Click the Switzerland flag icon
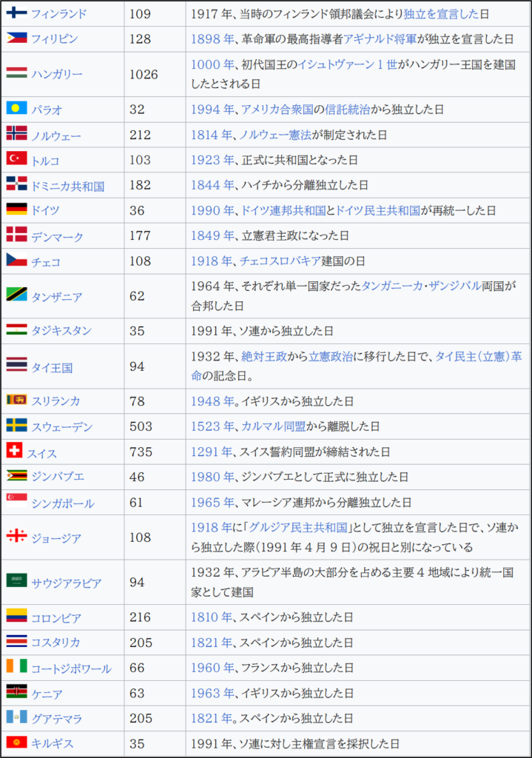Image resolution: width=532 pixels, height=758 pixels. 14,451
